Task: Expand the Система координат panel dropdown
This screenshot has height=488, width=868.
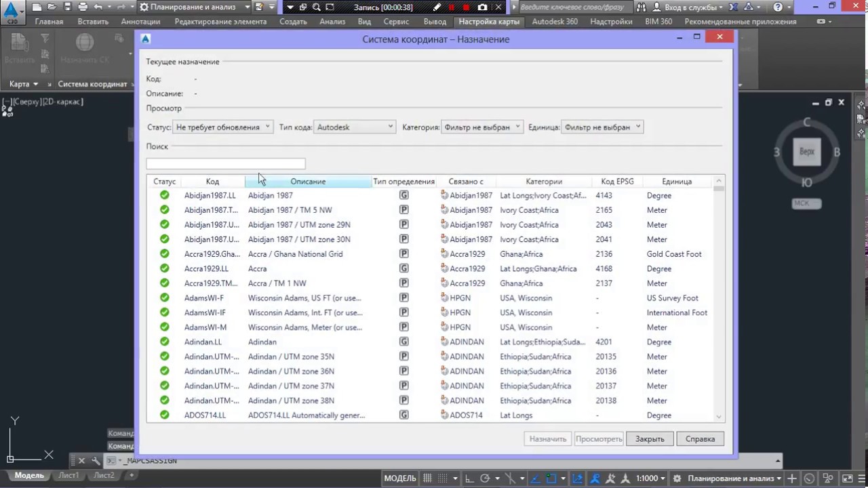Action: pos(93,84)
